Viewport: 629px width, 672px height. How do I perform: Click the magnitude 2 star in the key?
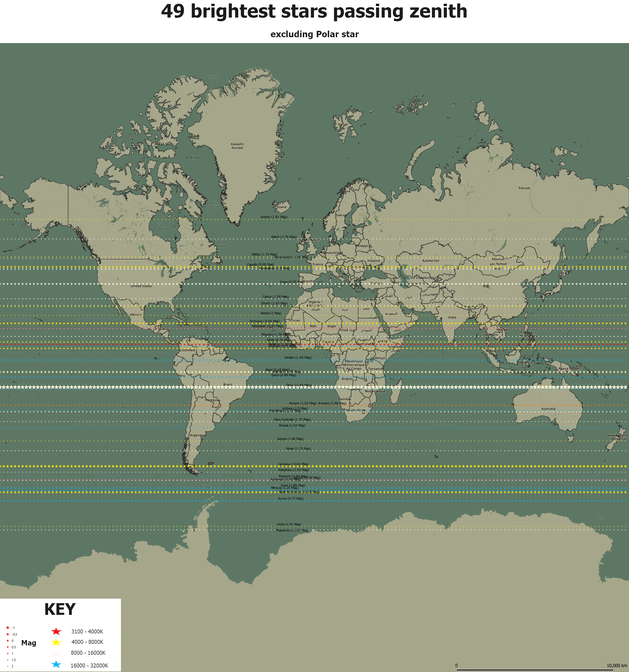[x=7, y=666]
